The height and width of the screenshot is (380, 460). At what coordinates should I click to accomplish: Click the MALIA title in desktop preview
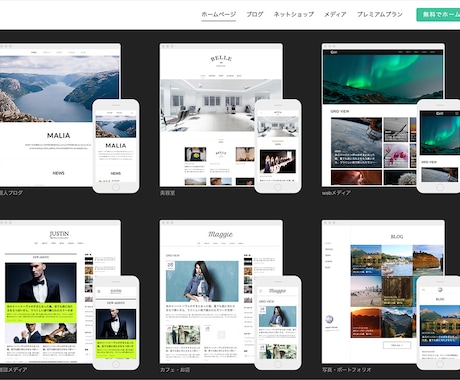(59, 135)
